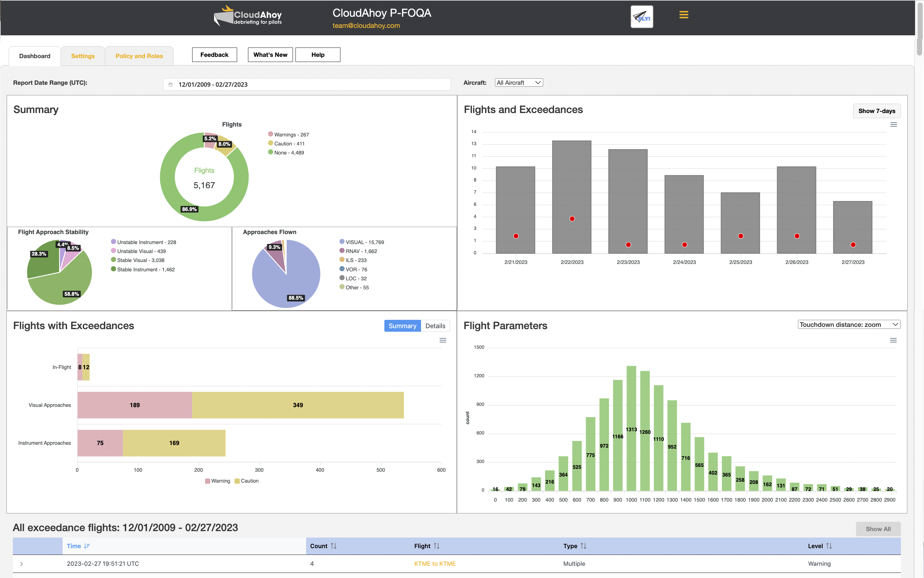Open the orange hamburger menu in header
Viewport: 924px width, 578px height.
tap(683, 14)
